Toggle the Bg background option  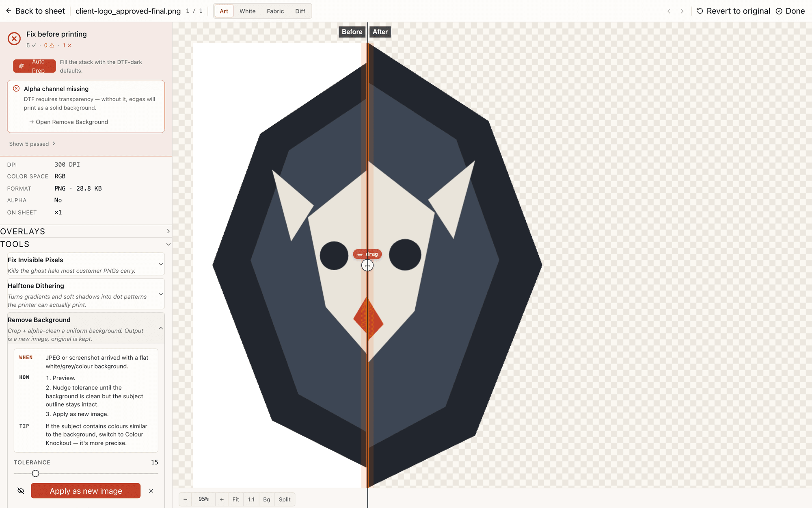click(x=266, y=499)
